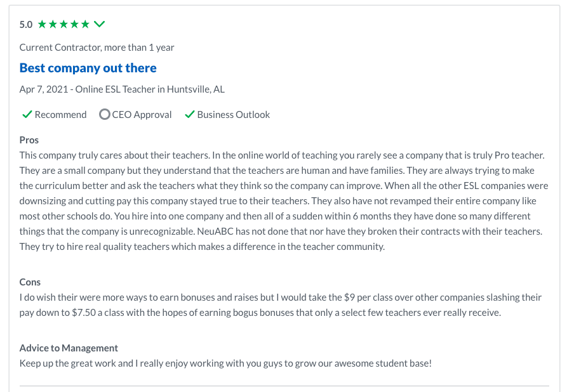Click the Apr 7, 2021 review date line
This screenshot has width=567, height=392.
122,89
